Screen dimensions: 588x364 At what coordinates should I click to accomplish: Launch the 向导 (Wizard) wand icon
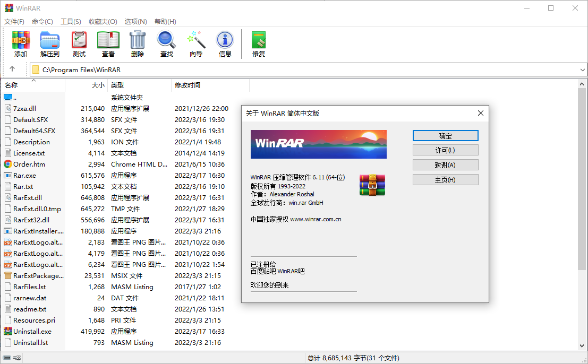coord(196,40)
